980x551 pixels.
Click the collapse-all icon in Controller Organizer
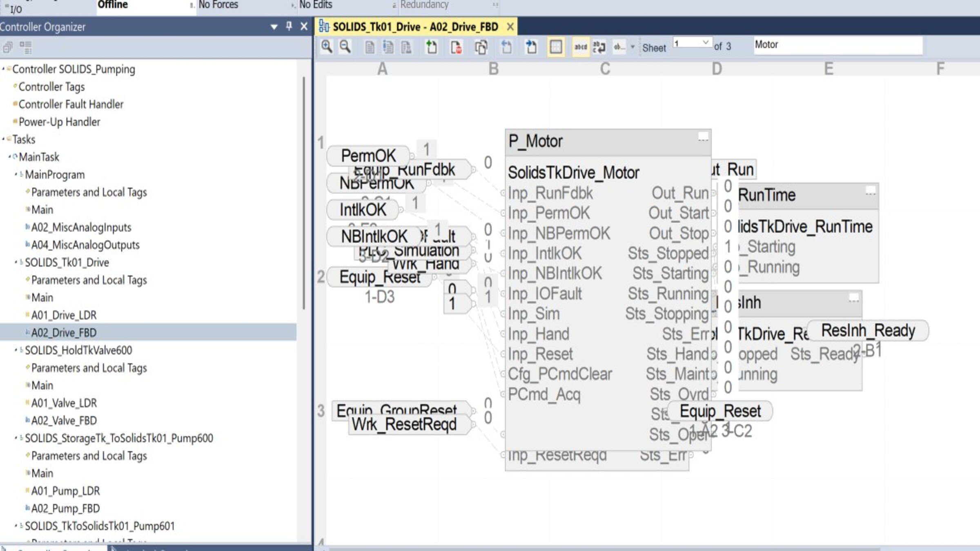(x=8, y=48)
